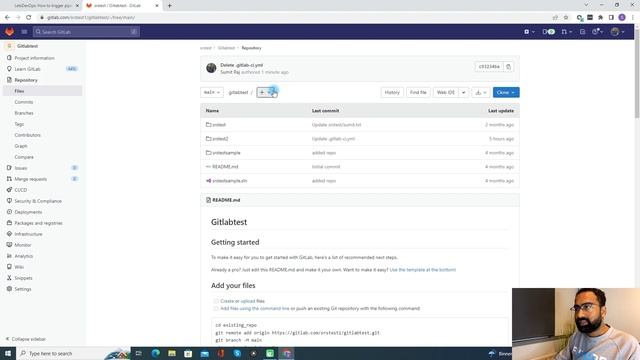Screen dimensions: 640x360
Task: Open Branches in sidebar
Action: point(24,113)
